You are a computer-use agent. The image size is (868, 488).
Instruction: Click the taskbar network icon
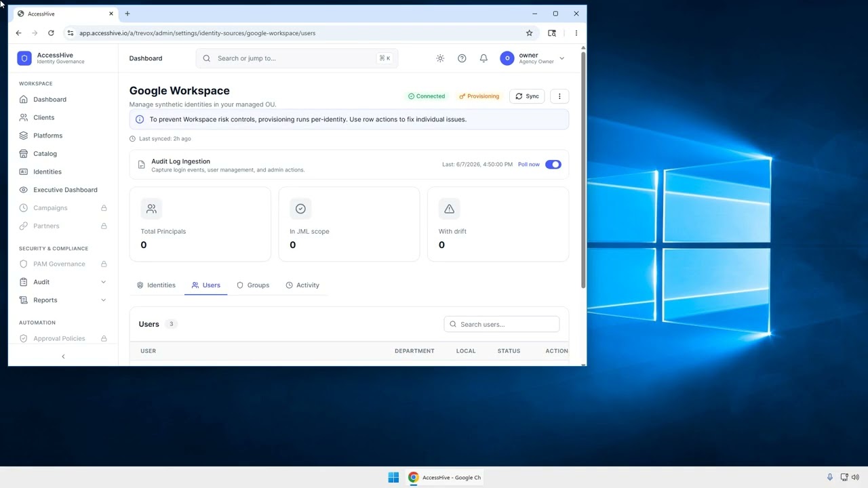point(844,477)
